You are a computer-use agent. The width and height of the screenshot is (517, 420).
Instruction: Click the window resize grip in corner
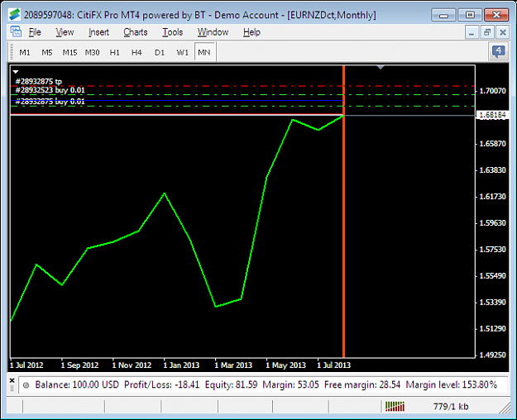pos(505,408)
